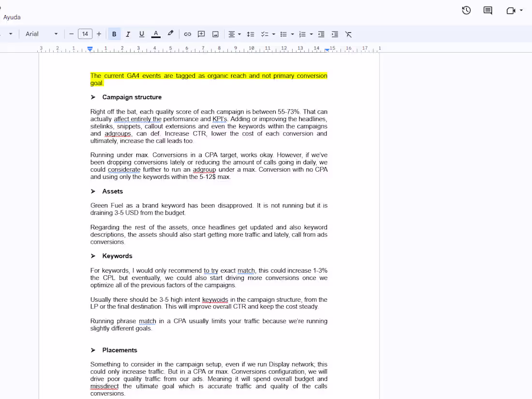Open the Ayuda menu
This screenshot has height=399, width=532.
12,17
